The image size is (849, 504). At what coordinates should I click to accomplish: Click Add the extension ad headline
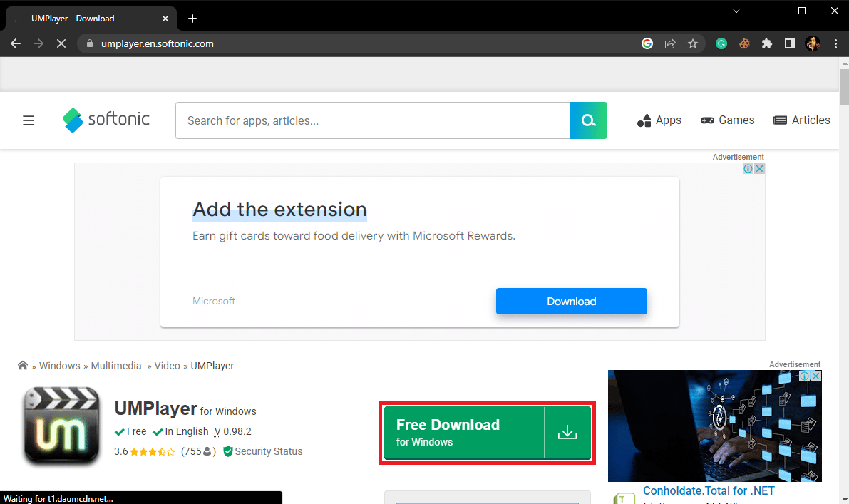pos(279,210)
